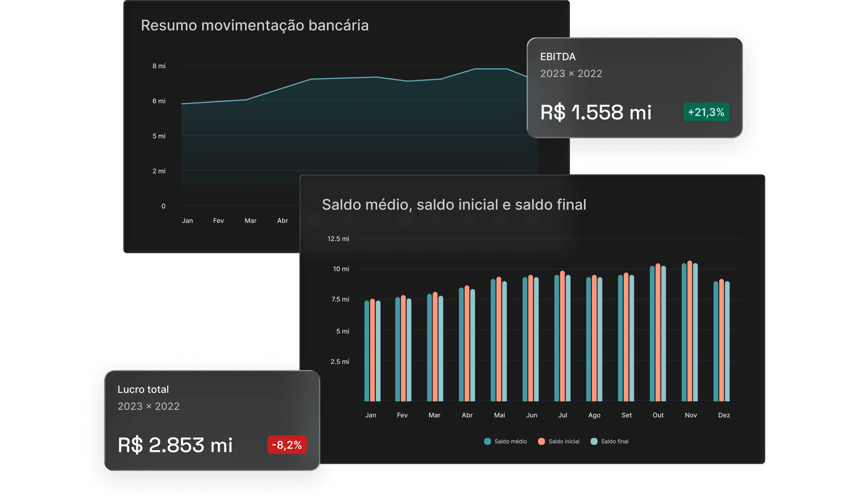Click the Abr label on line chart
Image resolution: width=868 pixels, height=503 pixels.
283,221
